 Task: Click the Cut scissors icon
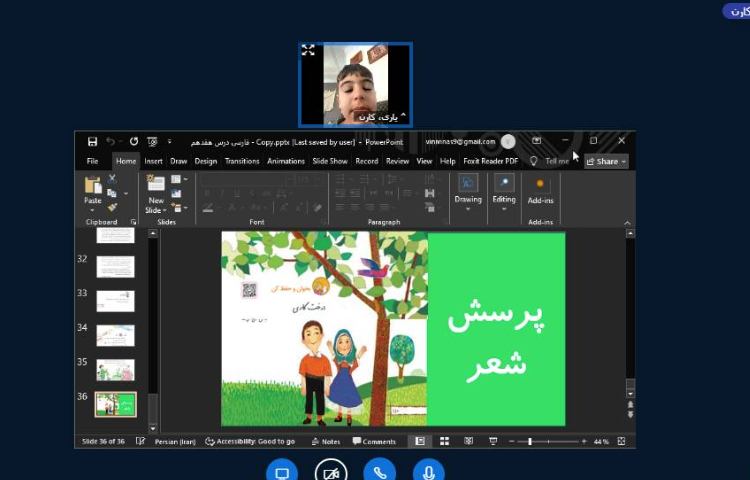point(112,179)
